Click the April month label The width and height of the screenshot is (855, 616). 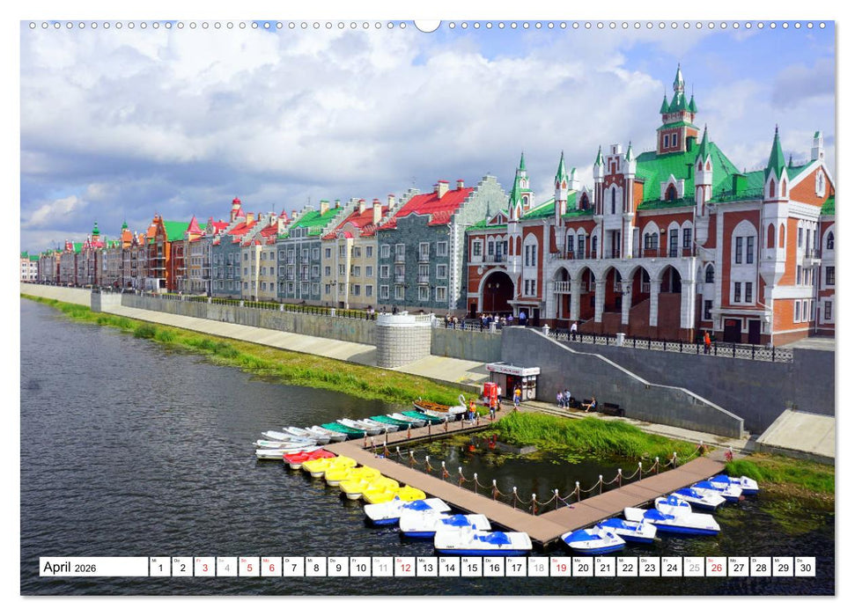tap(57, 568)
